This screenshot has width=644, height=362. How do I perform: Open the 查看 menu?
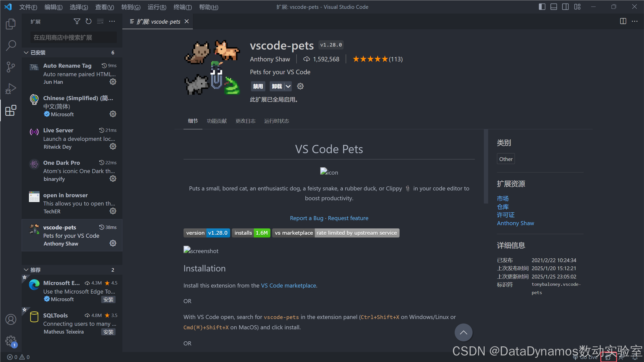click(x=104, y=7)
